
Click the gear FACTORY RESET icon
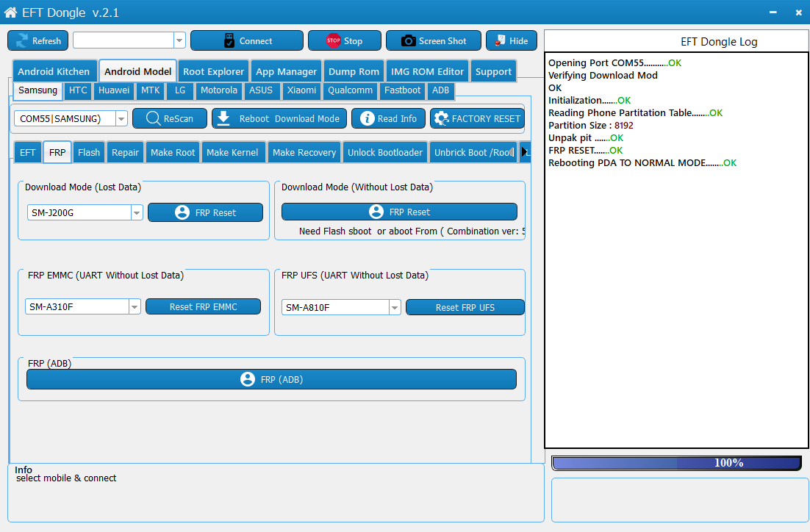[x=442, y=118]
